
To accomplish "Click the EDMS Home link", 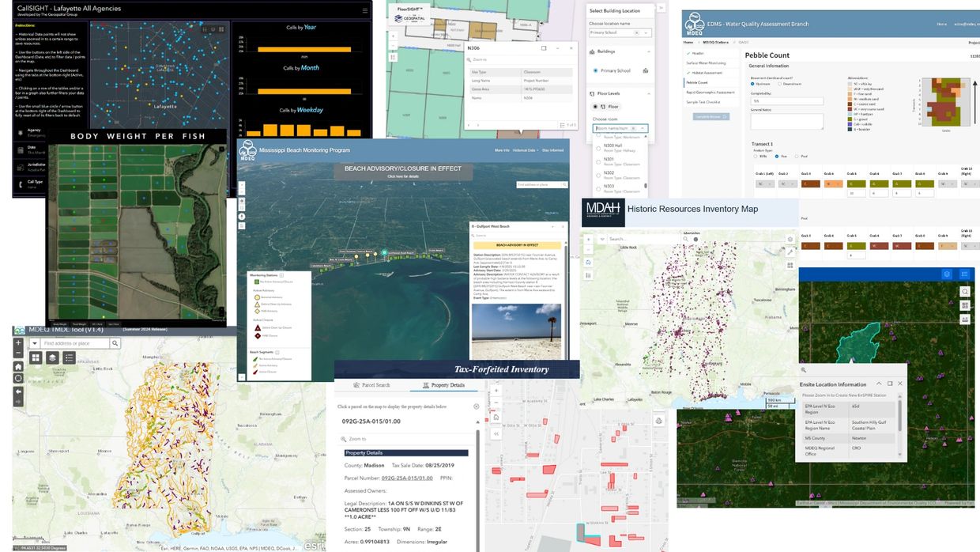I will pos(941,24).
